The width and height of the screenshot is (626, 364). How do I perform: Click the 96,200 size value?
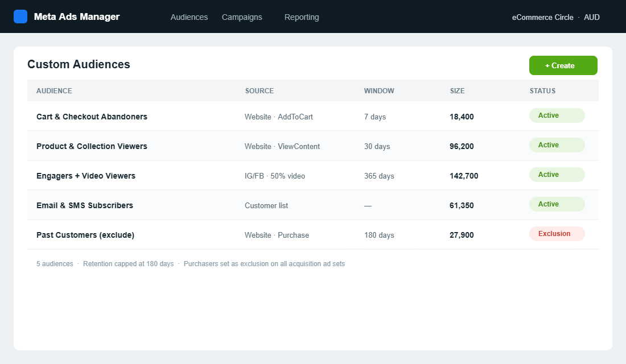(x=462, y=146)
